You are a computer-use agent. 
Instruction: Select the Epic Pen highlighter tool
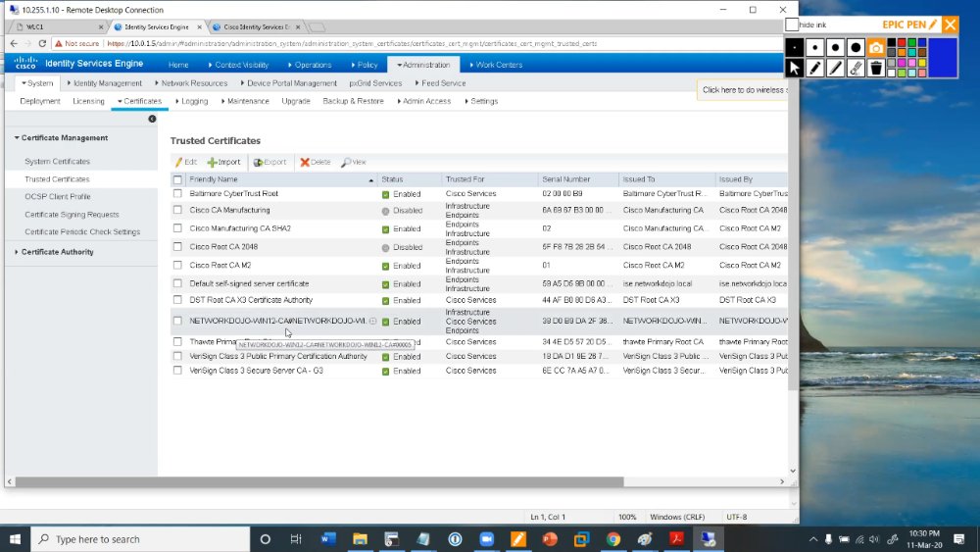pyautogui.click(x=836, y=68)
